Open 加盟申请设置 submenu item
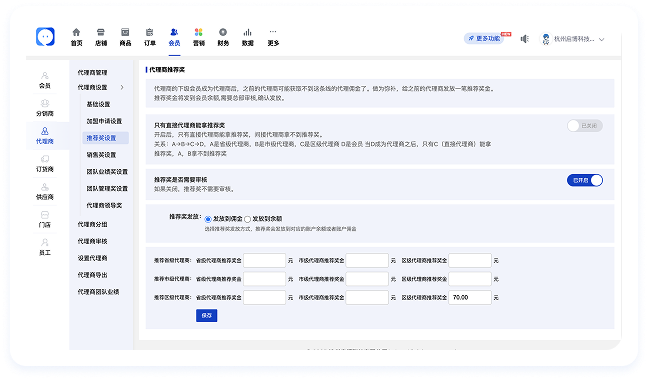 [104, 121]
